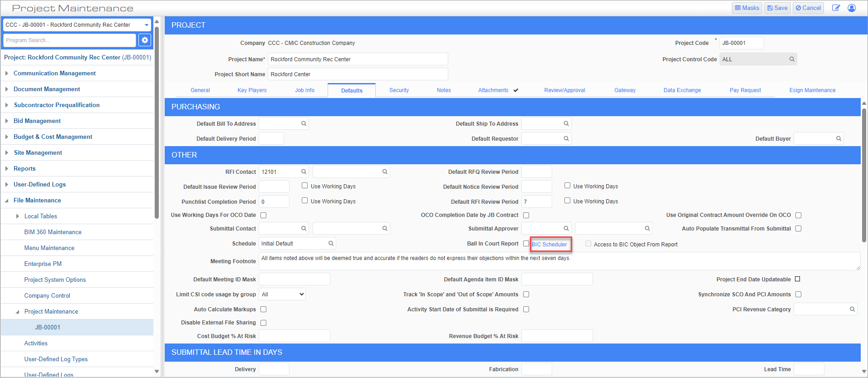The width and height of the screenshot is (868, 378).
Task: Open the project selector dropdown at top left
Action: click(x=146, y=25)
